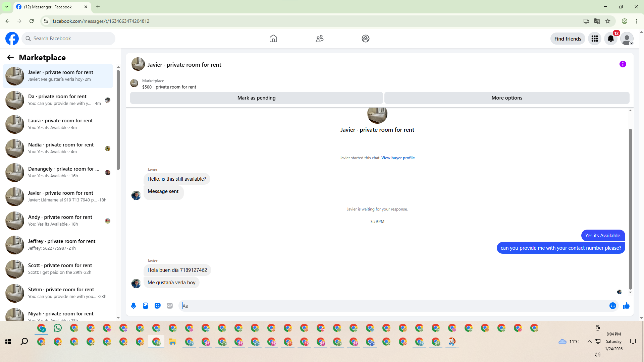644x362 pixels.
Task: Go to Facebook home icon
Action: pyautogui.click(x=273, y=39)
